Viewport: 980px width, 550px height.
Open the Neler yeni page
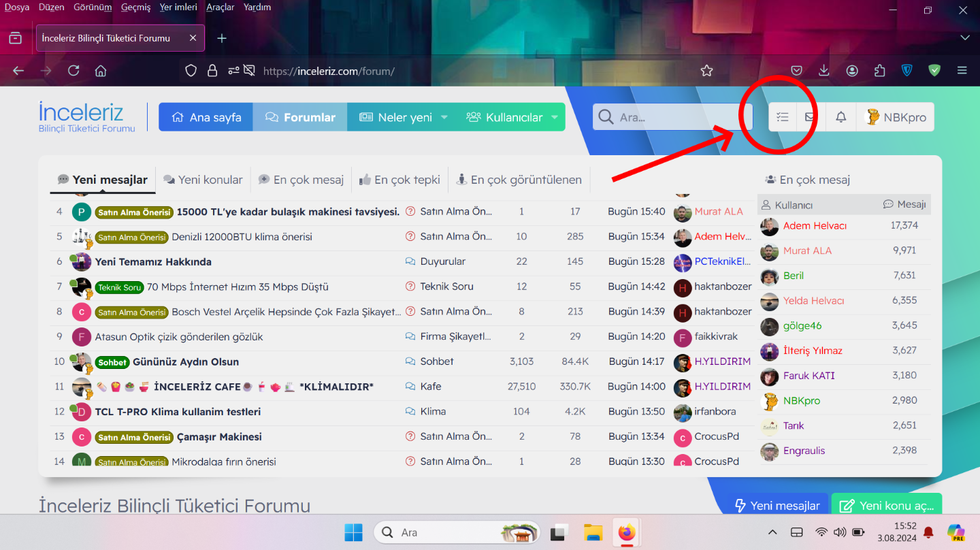pos(395,117)
